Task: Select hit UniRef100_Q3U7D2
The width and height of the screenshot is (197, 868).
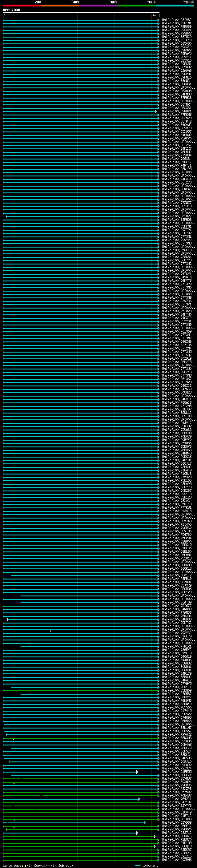Action: point(176,233)
